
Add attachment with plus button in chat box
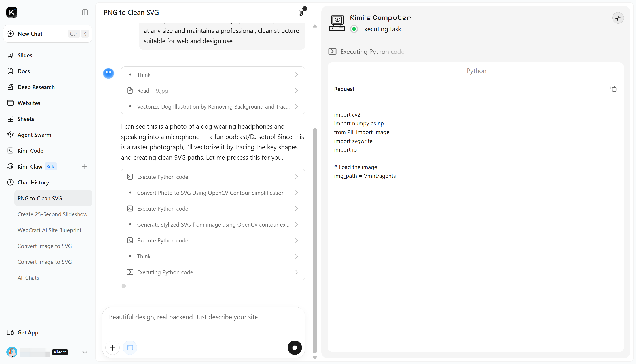[x=112, y=347]
